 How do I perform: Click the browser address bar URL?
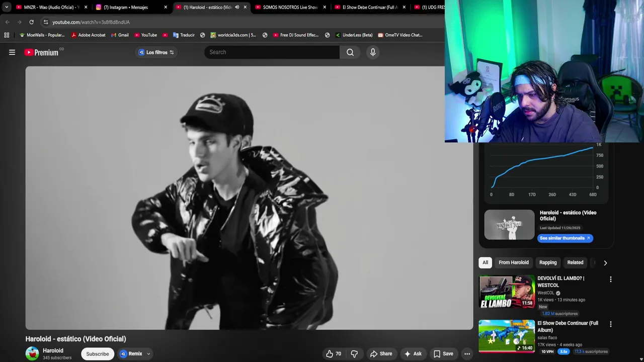(x=91, y=22)
